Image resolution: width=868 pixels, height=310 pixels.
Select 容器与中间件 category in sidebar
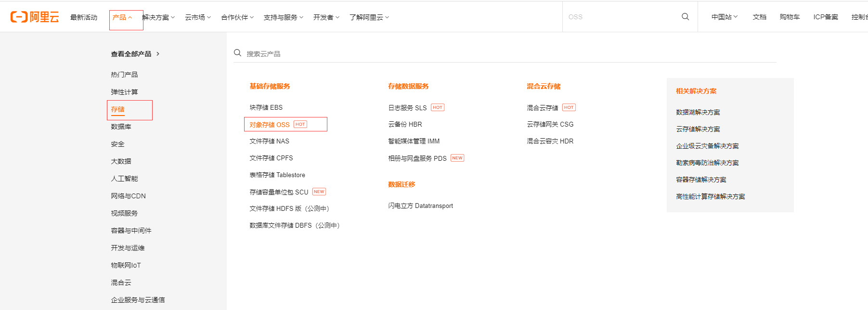(131, 231)
